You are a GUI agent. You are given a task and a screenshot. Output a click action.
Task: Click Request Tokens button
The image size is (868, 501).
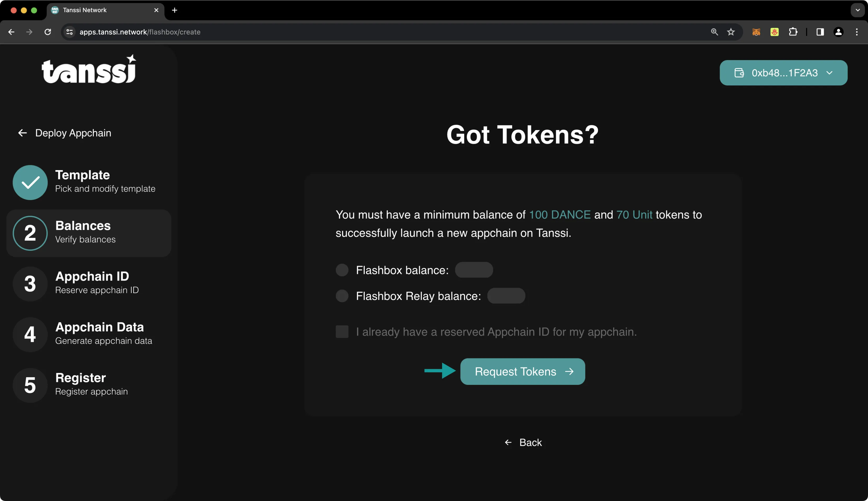click(x=522, y=371)
